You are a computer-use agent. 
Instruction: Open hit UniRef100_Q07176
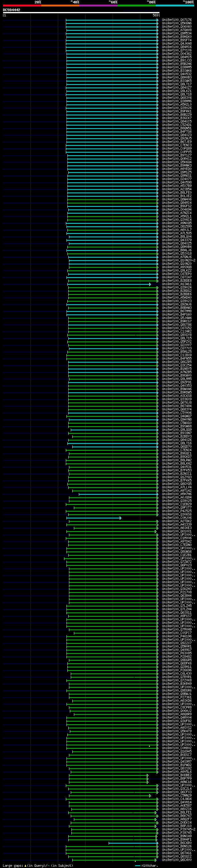pyautogui.click(x=177, y=20)
